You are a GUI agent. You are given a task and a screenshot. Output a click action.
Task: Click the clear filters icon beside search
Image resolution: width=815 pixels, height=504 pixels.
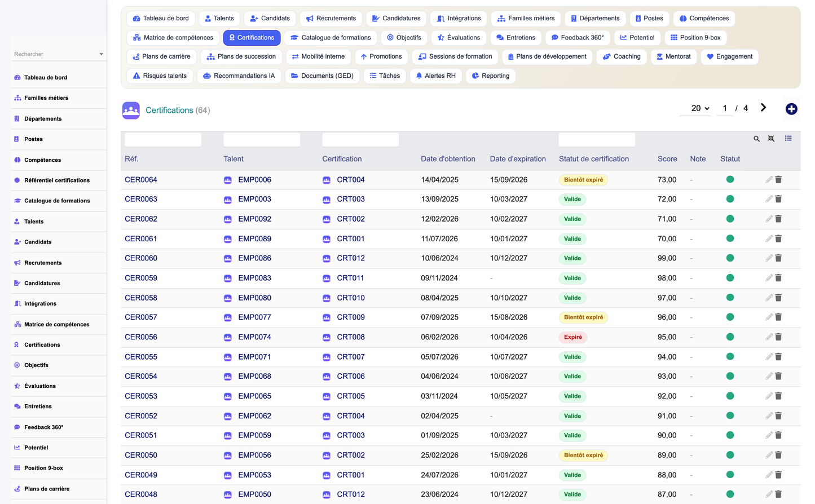coord(771,139)
